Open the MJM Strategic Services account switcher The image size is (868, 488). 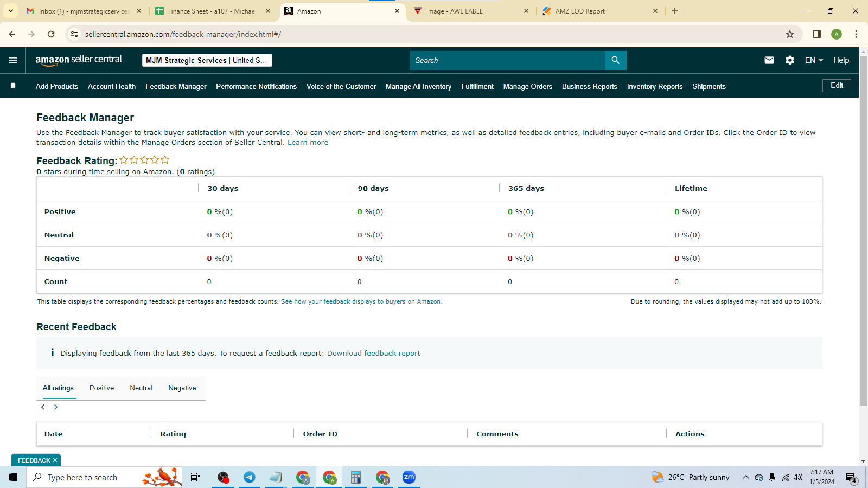tap(207, 60)
